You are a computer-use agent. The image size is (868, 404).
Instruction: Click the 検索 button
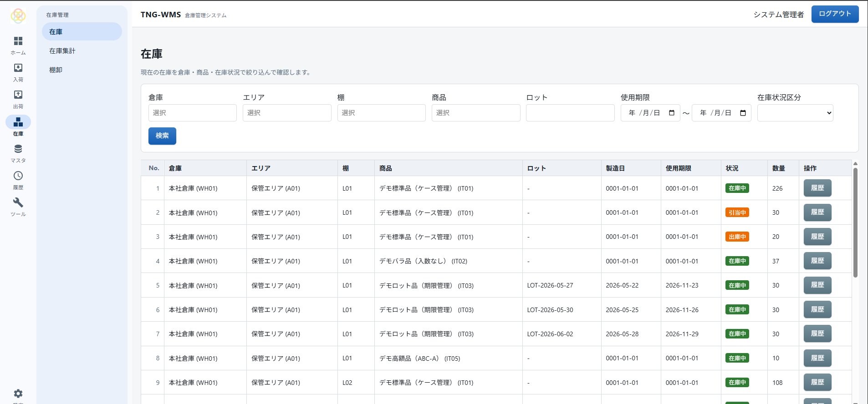[x=162, y=136]
